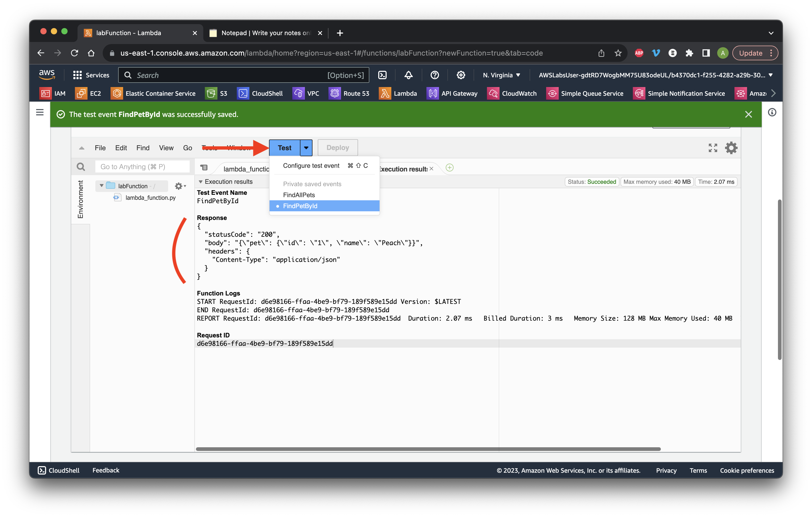Open Simple Notification Service shortcut

[679, 94]
